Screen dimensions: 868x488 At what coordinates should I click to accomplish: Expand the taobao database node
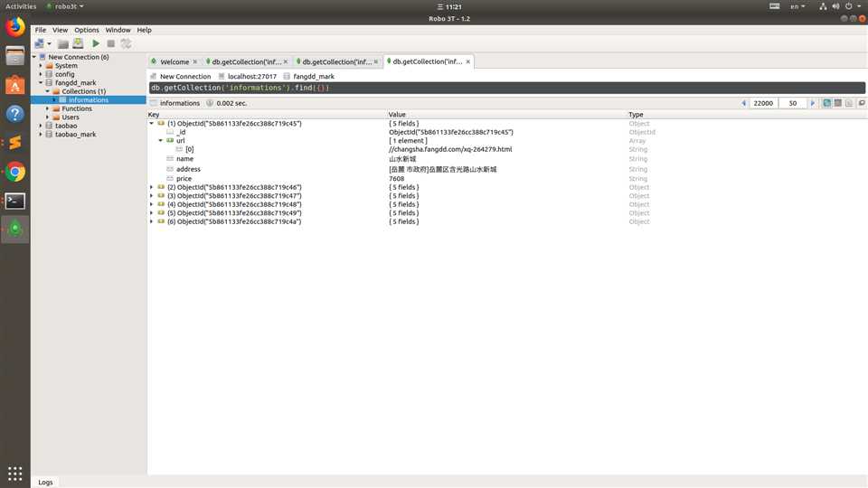point(41,126)
